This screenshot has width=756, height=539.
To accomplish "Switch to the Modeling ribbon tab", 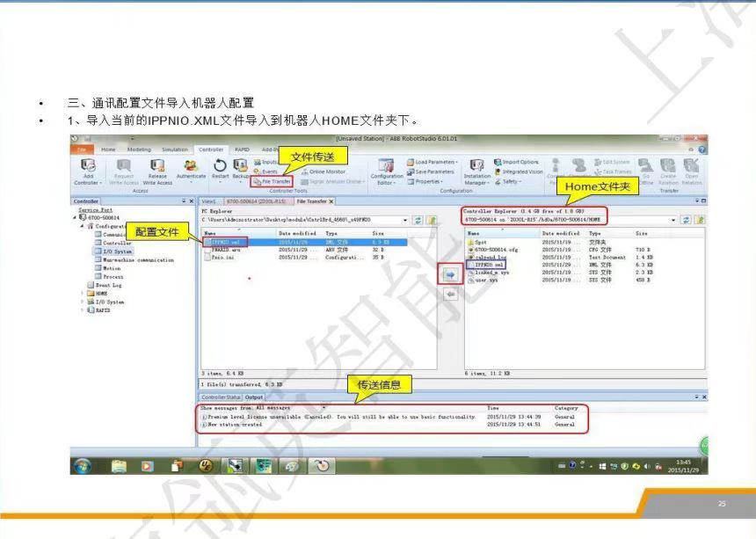I will tap(139, 149).
